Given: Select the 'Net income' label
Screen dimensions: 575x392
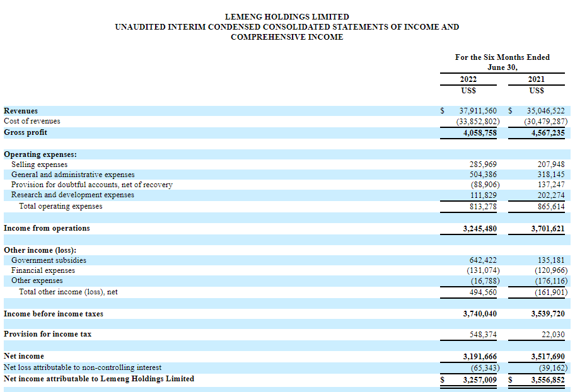Looking at the screenshot, I should (x=23, y=356).
